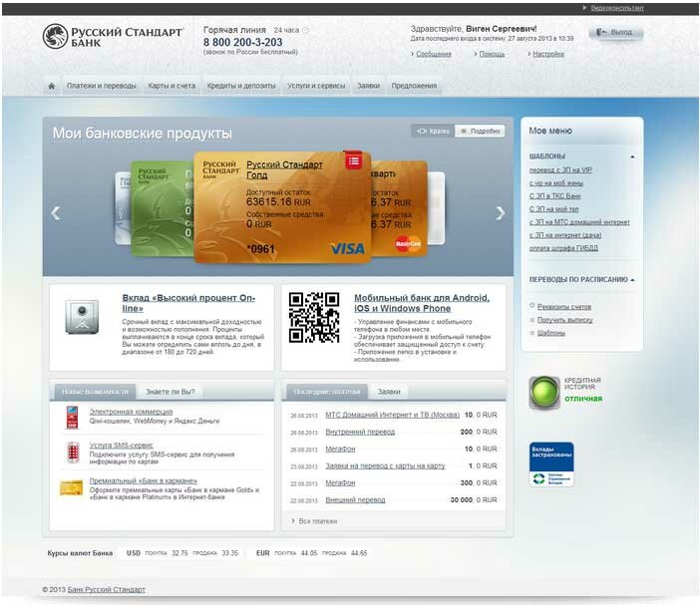Click the QR code for mobile bank
700x605 pixels.
314,317
